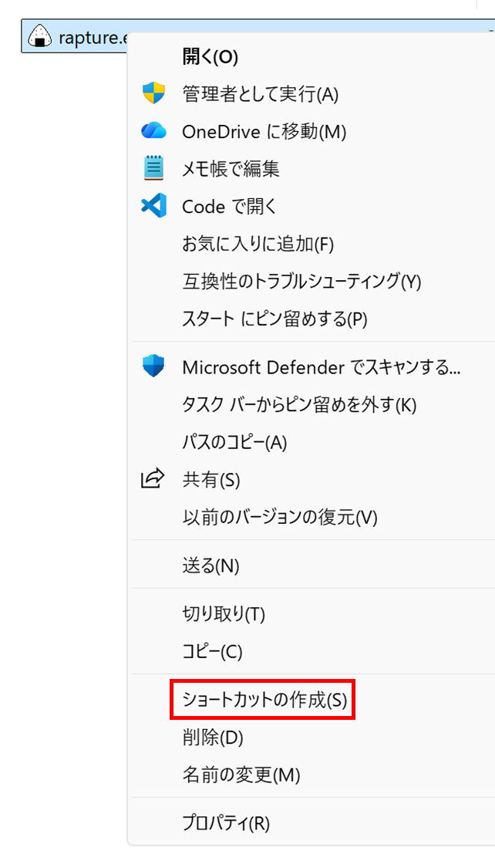Open the 送る(N) submenu

(210, 566)
